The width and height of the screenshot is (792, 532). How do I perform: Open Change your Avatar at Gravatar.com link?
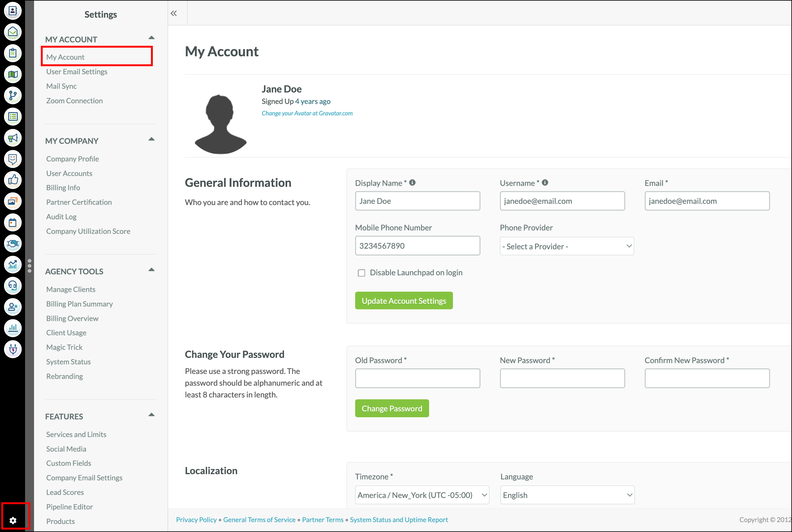[x=307, y=113]
